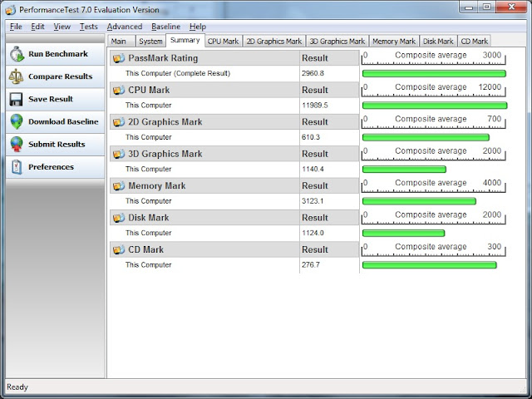Click the Save Result button label
Image resolution: width=532 pixels, height=399 pixels.
coord(51,99)
